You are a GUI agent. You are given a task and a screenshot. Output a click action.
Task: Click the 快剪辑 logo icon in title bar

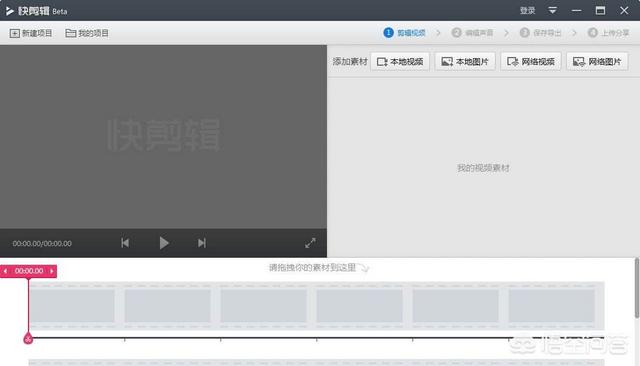(9, 11)
